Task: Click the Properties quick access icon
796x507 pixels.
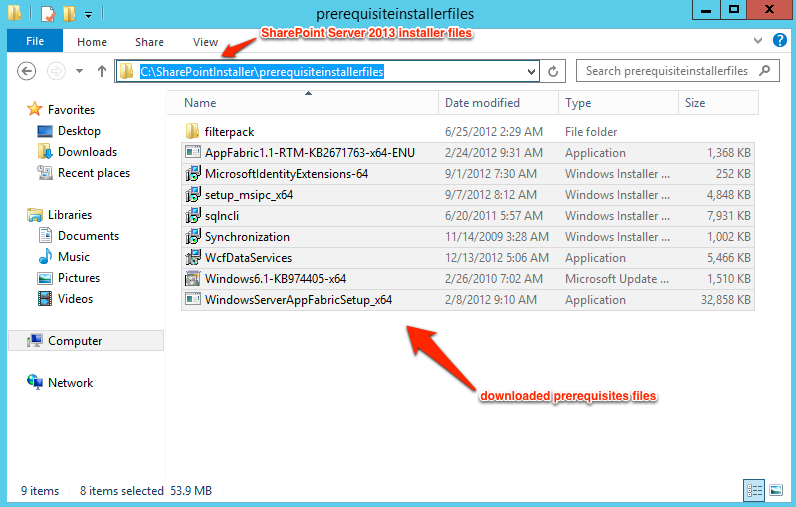Action: pyautogui.click(x=47, y=14)
